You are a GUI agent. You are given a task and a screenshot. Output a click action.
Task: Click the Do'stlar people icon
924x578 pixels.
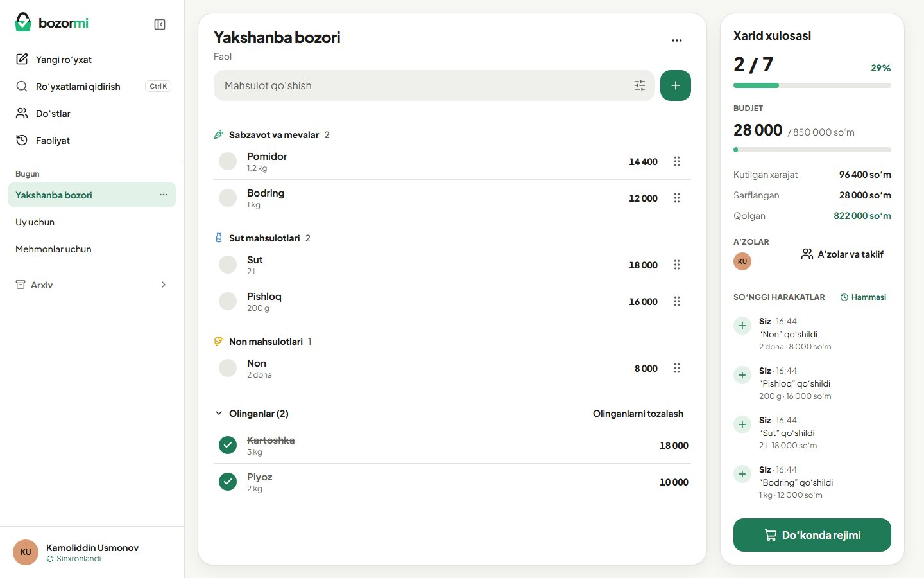pyautogui.click(x=22, y=113)
